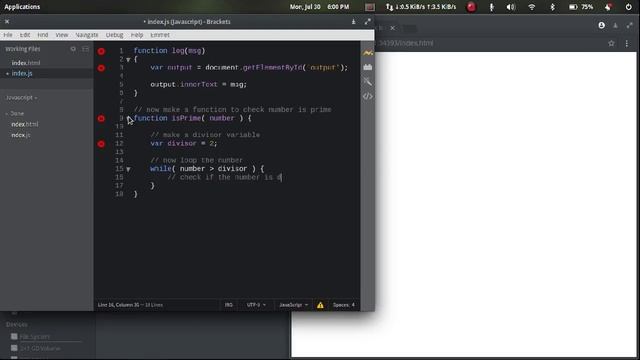640x360 pixels.
Task: Open the project name dropdown in the sidebar
Action: (21, 98)
